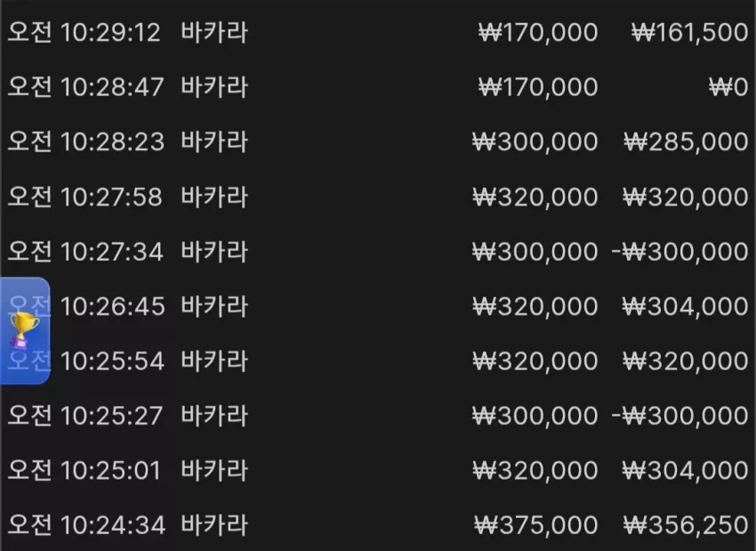Select the ₩170,000 bet at 10:29:12

coord(538,32)
